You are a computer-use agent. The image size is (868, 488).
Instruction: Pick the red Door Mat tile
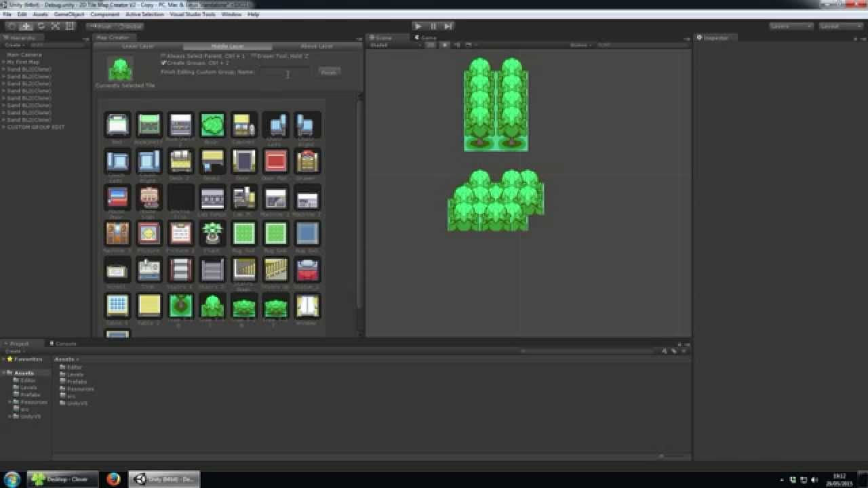pyautogui.click(x=276, y=161)
